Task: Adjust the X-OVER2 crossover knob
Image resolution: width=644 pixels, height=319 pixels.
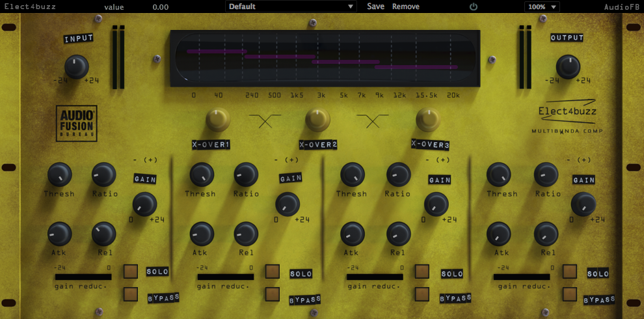Action: tap(317, 120)
